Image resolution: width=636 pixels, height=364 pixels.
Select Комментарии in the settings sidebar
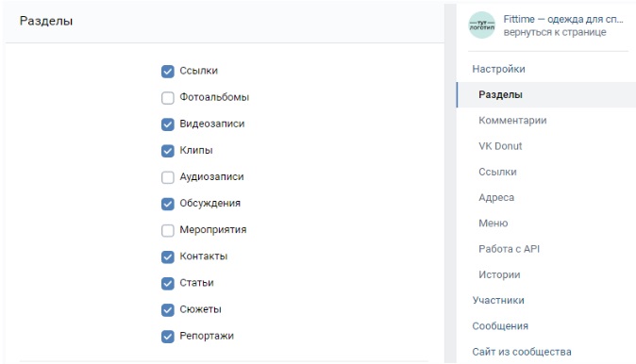(x=512, y=121)
